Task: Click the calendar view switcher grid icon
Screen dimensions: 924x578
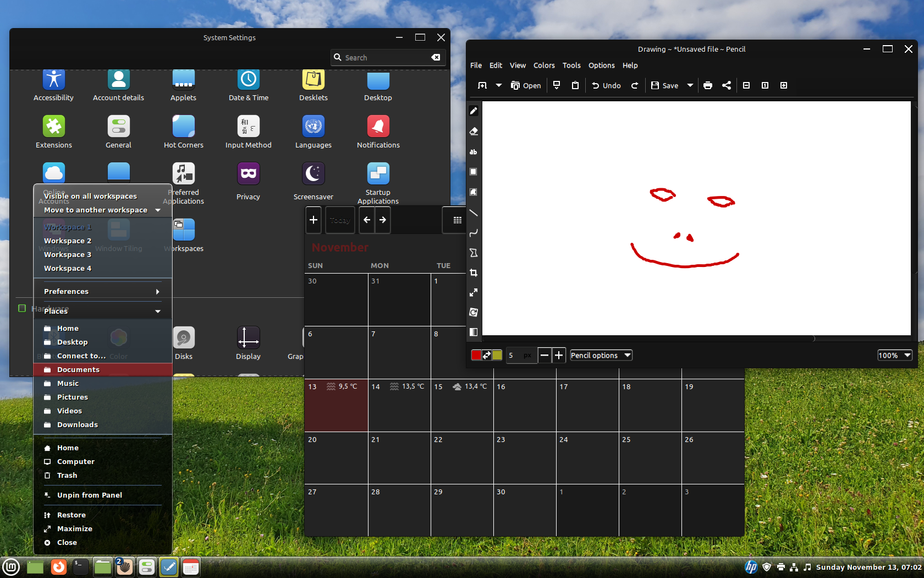Action: click(x=457, y=220)
